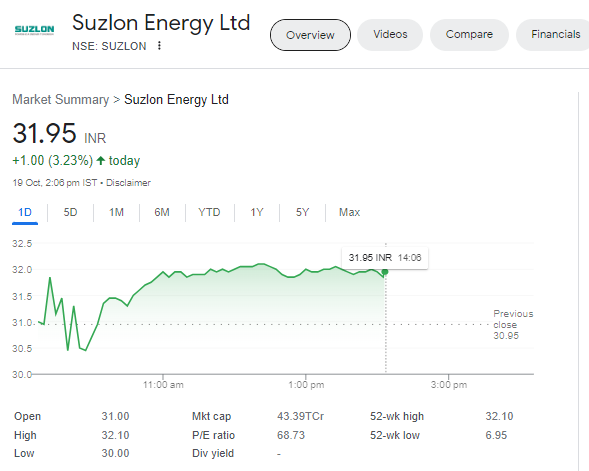Click the Suzlon Energy Ltd page title

(161, 23)
